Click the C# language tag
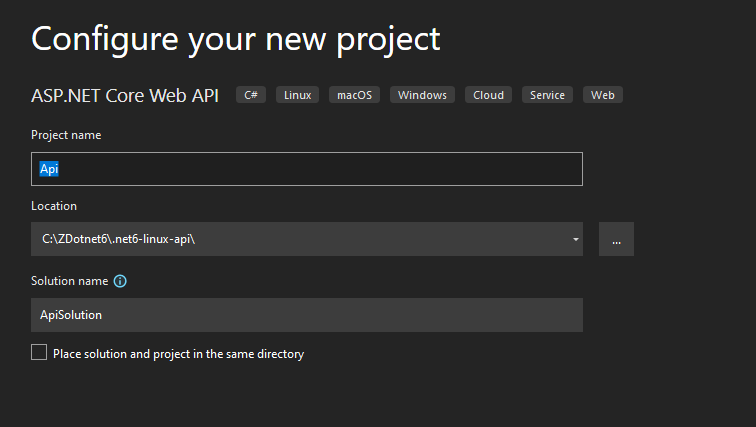This screenshot has height=427, width=756. [251, 95]
